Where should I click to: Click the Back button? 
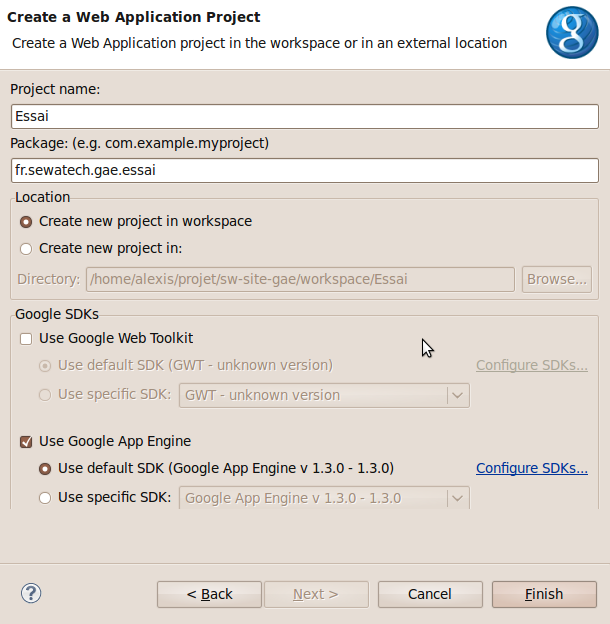pyautogui.click(x=209, y=594)
